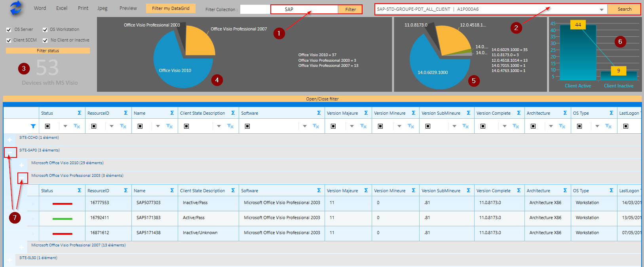Clear the Status column filter icon
Viewport: 644px width, 267px height.
77,126
